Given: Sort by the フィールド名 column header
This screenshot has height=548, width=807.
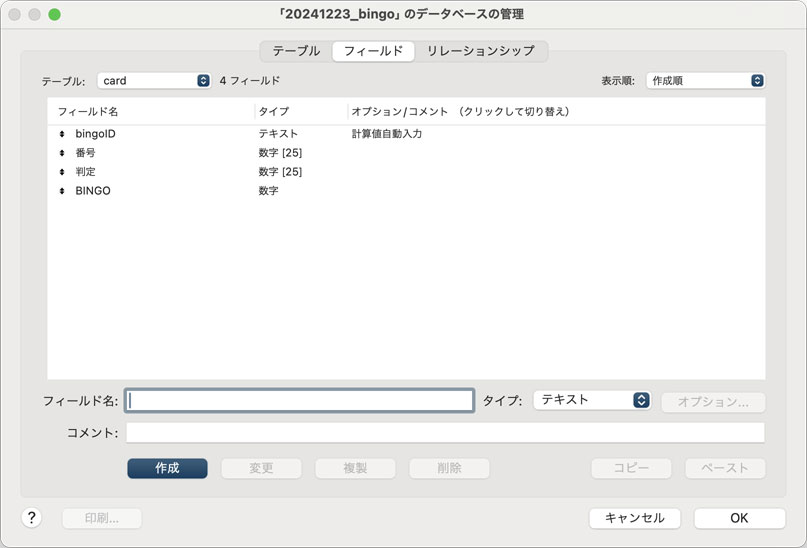Looking at the screenshot, I should pos(151,111).
